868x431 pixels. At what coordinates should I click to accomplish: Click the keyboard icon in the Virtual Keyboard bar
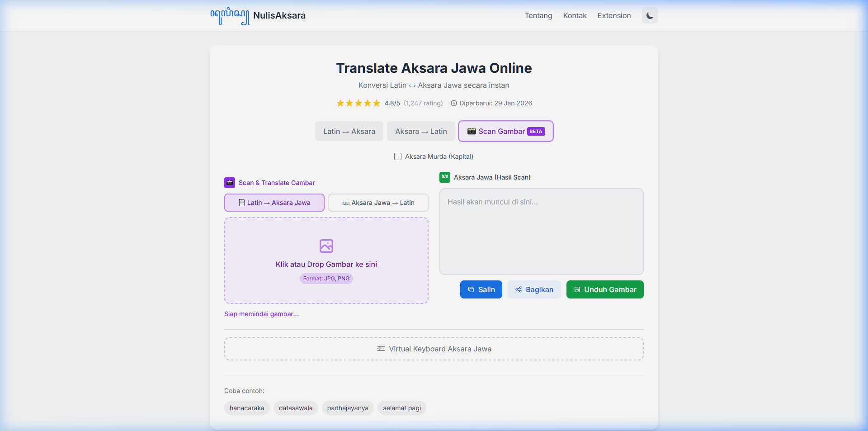click(381, 349)
